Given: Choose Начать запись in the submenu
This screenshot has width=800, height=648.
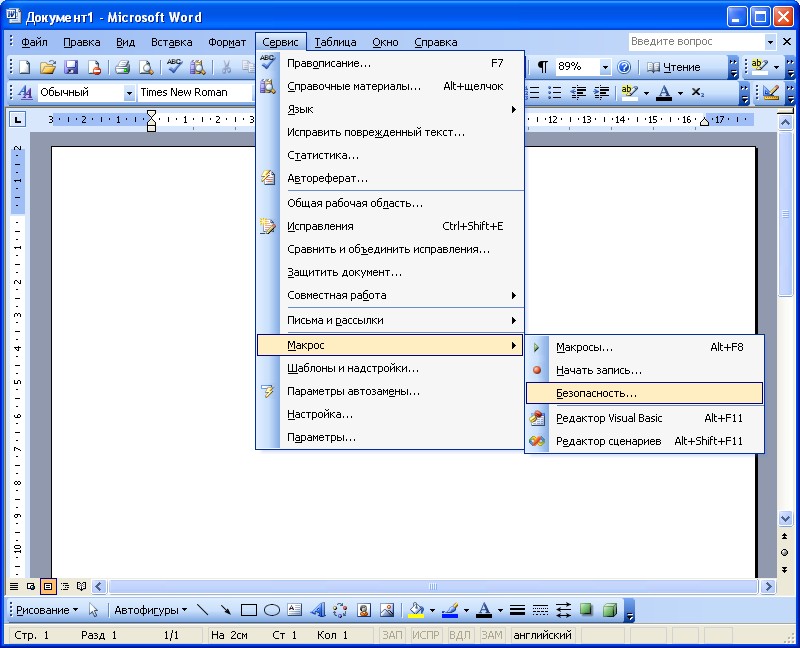Looking at the screenshot, I should coord(644,370).
